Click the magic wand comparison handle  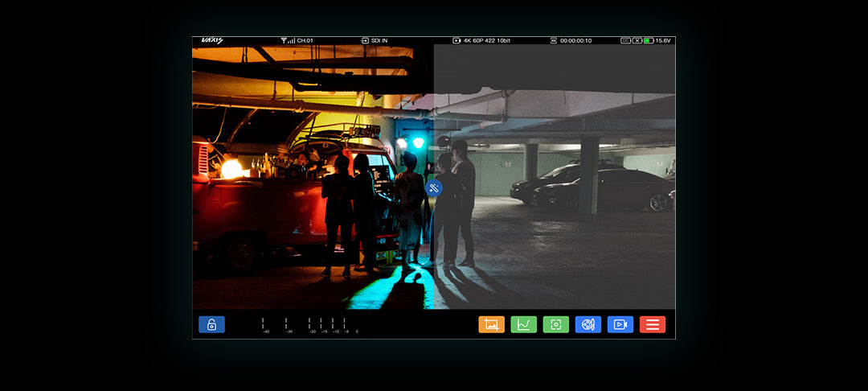[434, 188]
